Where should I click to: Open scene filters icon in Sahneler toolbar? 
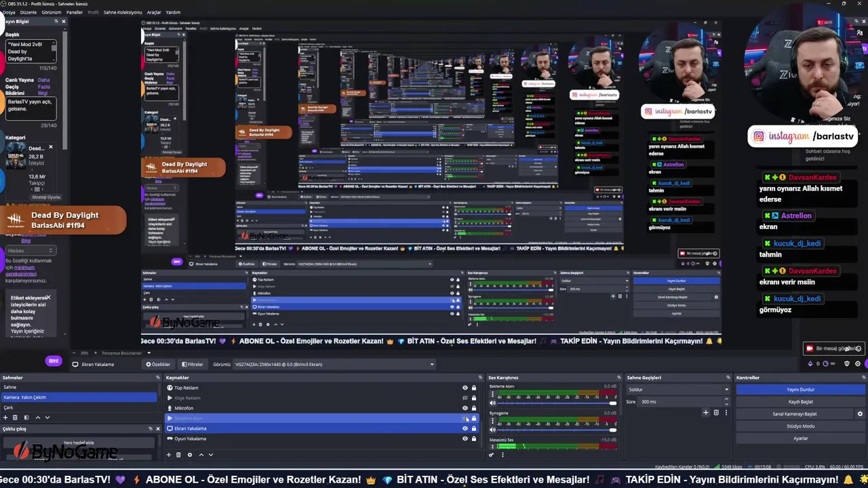coord(26,418)
